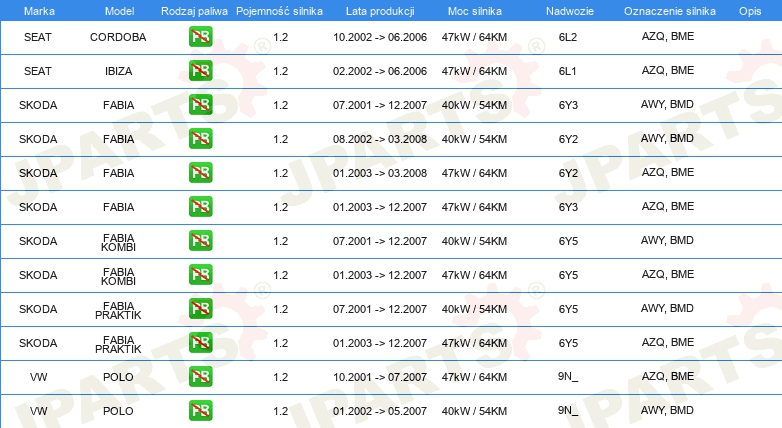Click 6Y5 in the FABIA PRAKTIK 07.2001 row
The image size is (782, 428).
pos(568,309)
